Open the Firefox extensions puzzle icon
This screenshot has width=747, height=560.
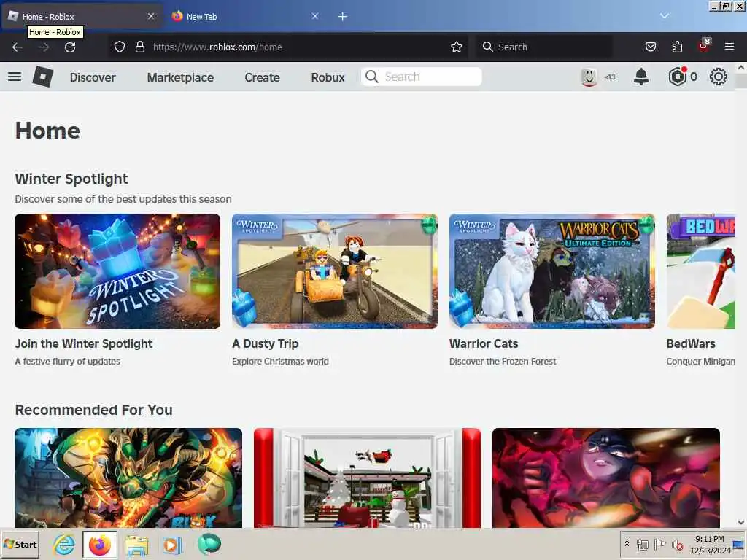pyautogui.click(x=677, y=47)
